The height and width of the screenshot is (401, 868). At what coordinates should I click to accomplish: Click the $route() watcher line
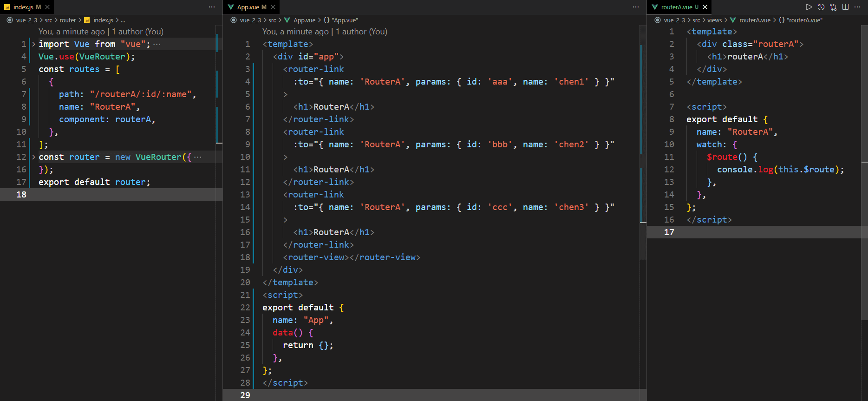click(x=732, y=157)
